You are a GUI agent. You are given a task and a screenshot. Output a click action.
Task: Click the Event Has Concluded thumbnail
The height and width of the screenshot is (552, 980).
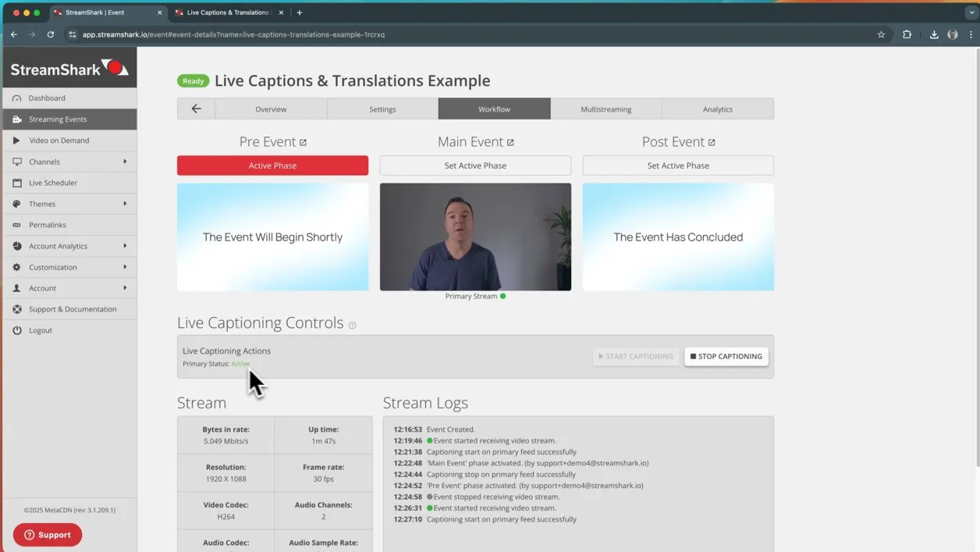point(678,237)
